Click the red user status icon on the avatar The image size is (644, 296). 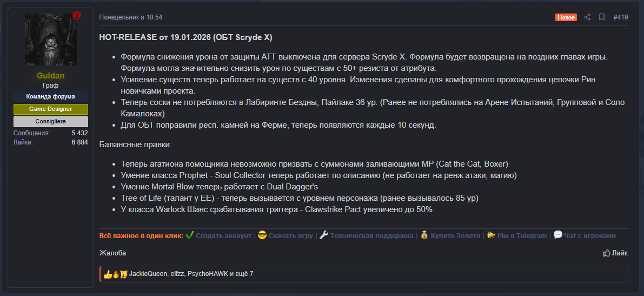[77, 16]
